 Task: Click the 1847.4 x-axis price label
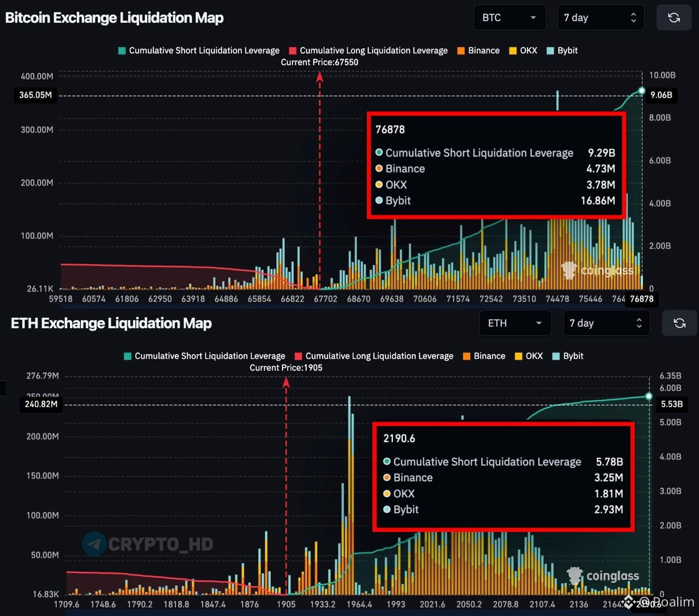pyautogui.click(x=213, y=604)
